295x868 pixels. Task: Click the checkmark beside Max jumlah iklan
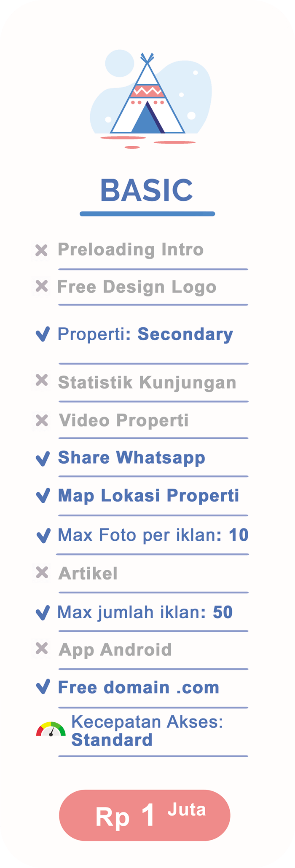click(43, 613)
